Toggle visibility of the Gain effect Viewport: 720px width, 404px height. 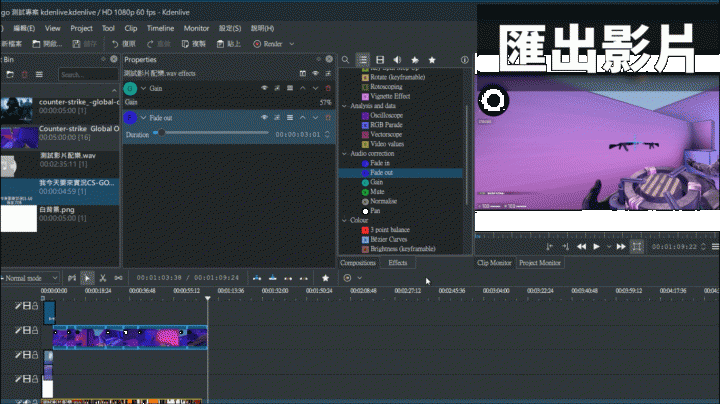point(264,88)
